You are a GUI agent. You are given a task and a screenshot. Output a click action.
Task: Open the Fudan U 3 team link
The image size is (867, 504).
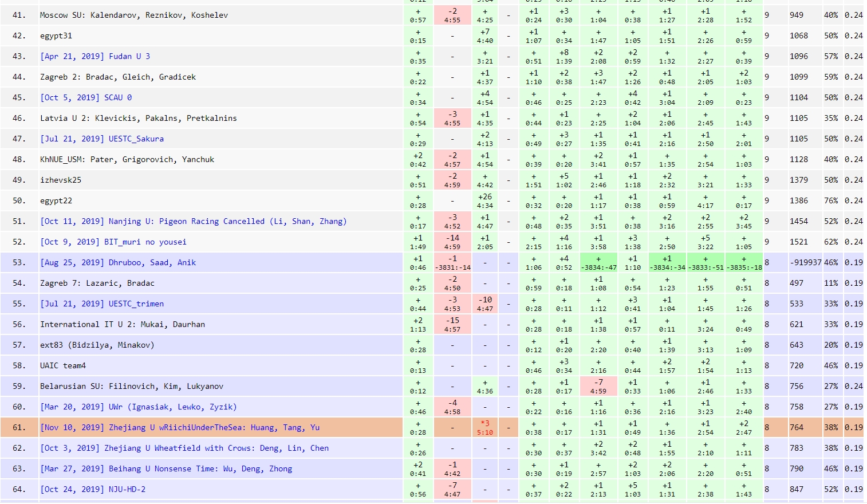[95, 56]
